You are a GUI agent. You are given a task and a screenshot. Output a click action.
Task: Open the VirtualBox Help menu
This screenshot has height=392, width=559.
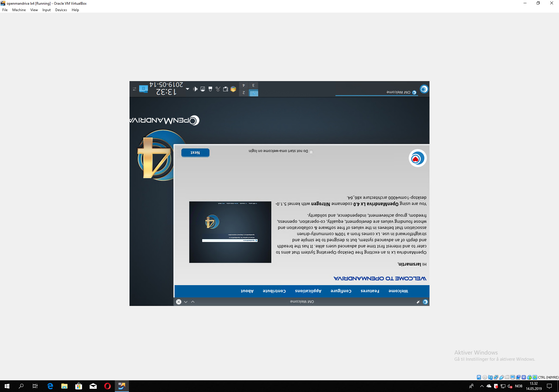click(75, 10)
